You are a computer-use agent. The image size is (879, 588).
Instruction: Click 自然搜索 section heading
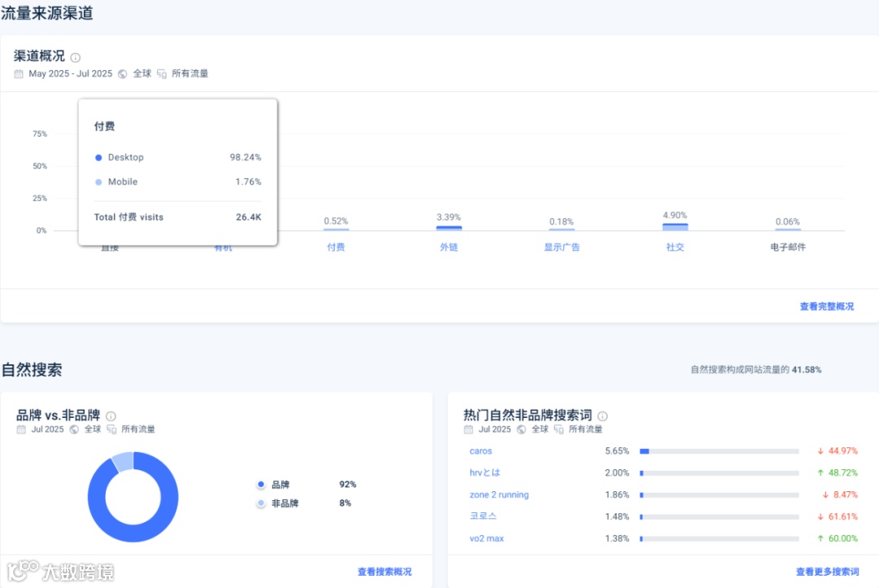tap(32, 369)
